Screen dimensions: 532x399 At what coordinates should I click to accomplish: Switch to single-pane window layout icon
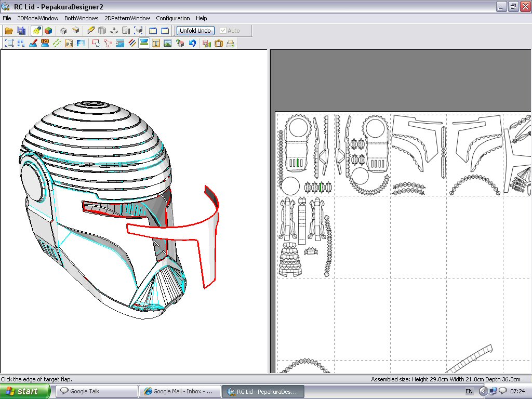point(165,31)
